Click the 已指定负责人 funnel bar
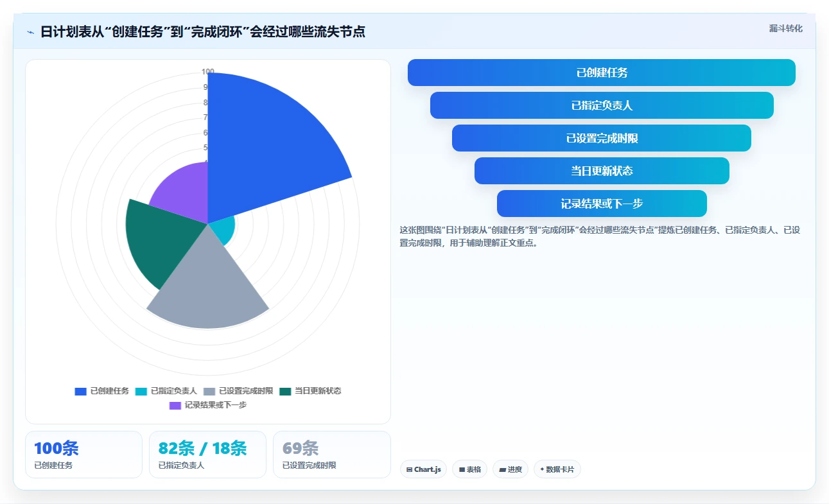The width and height of the screenshot is (829, 504). (602, 105)
